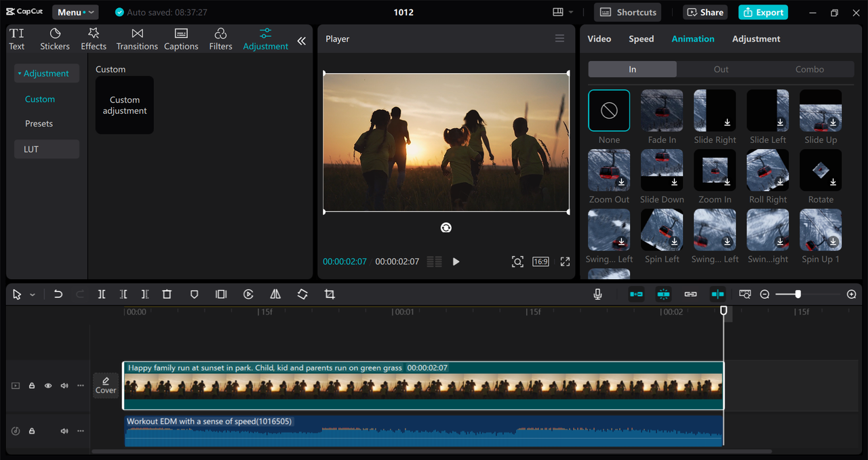Select Custom in the Adjustment sidebar
This screenshot has width=868, height=460.
click(40, 99)
